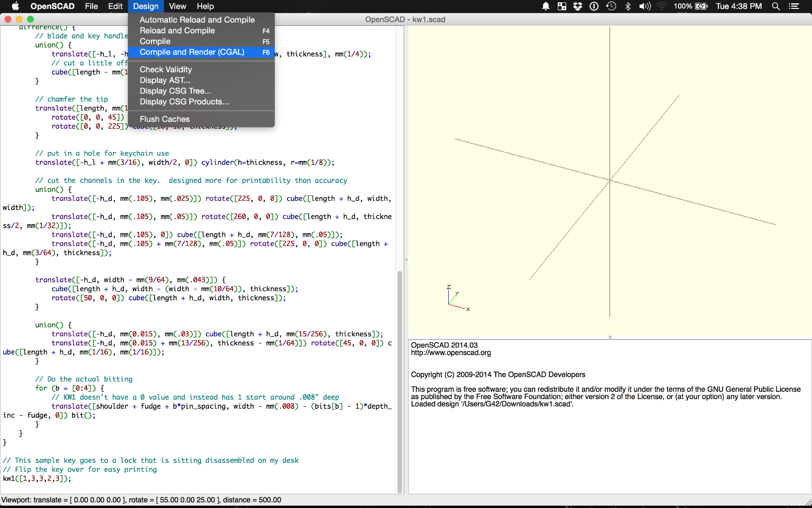Choose Display CSG Products...
Viewport: 812px width, 508px height.
point(201,102)
